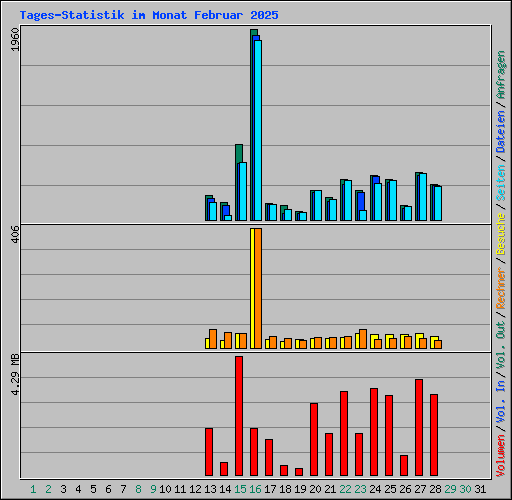The image size is (512, 500).
Task: Click day '8' on the x-axis
Action: pyautogui.click(x=138, y=489)
